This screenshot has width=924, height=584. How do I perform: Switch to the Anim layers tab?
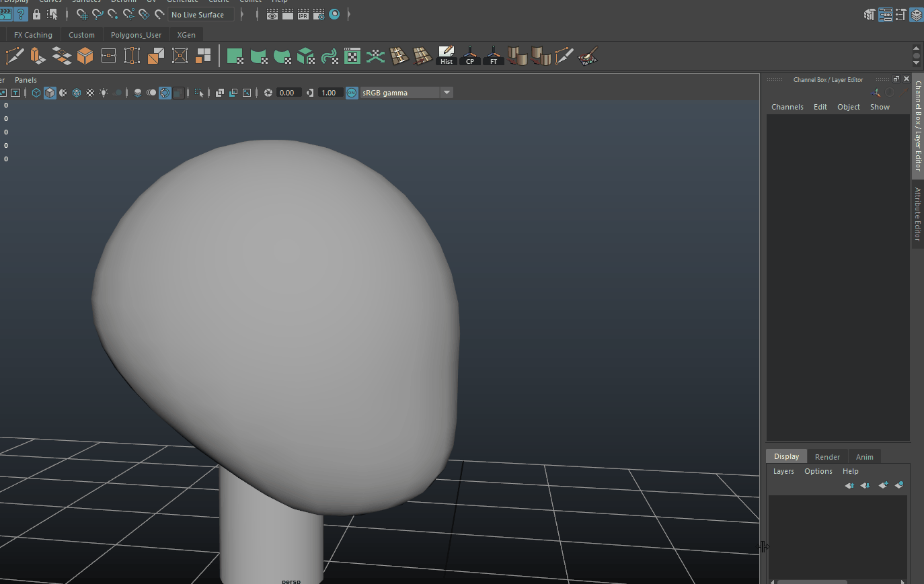click(864, 457)
